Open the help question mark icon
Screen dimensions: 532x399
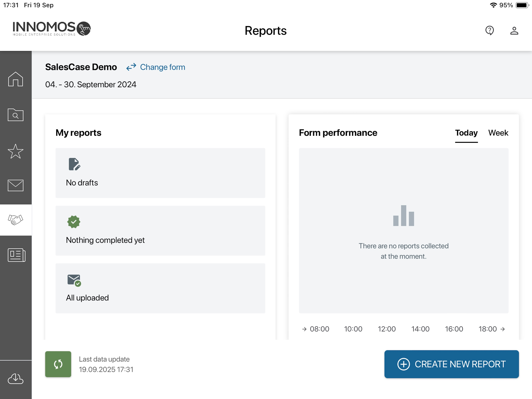tap(489, 31)
